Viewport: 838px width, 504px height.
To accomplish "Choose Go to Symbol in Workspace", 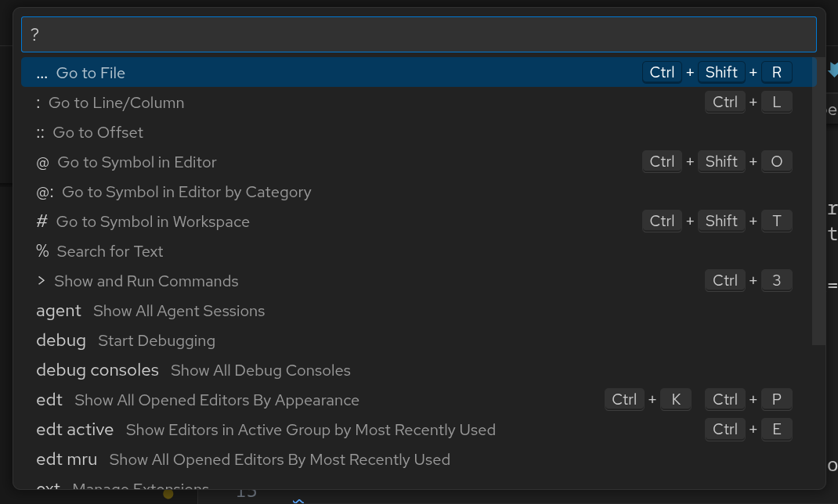I will pyautogui.click(x=152, y=221).
